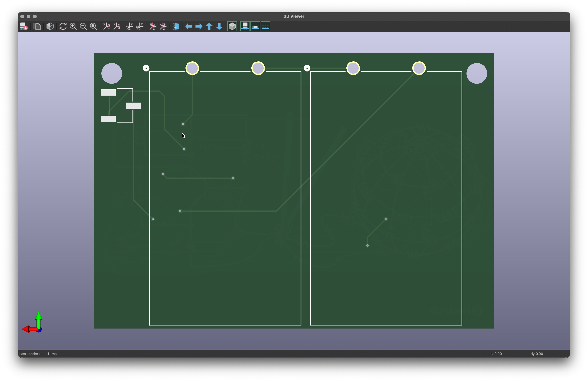Image resolution: width=588 pixels, height=381 pixels.
Task: Flip the board view
Action: (176, 26)
